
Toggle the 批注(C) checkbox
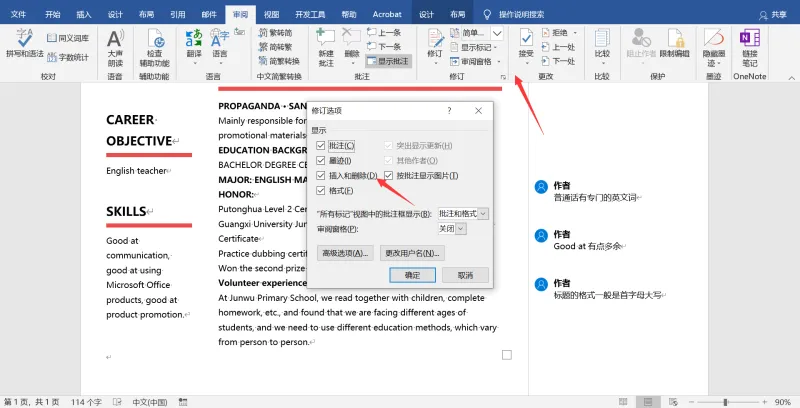click(335, 145)
